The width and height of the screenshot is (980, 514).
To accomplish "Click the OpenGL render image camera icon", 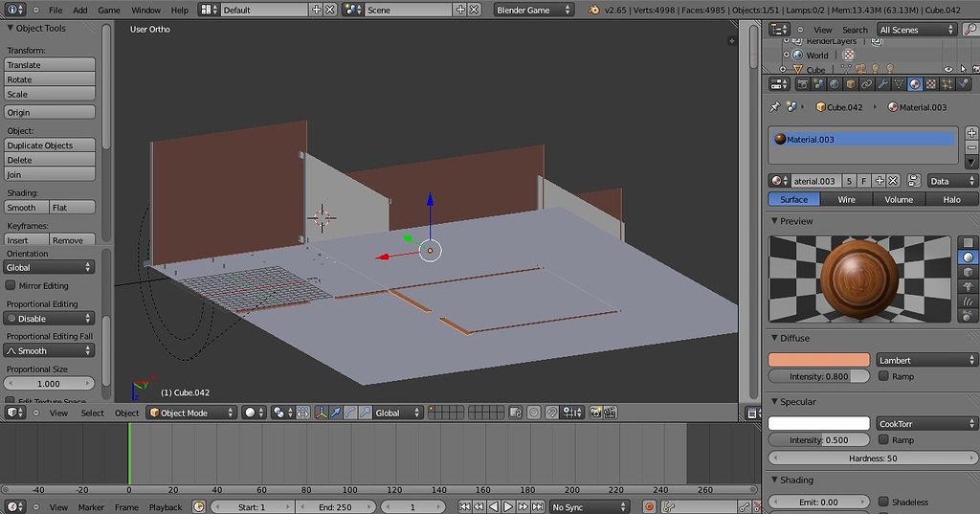I will [595, 413].
